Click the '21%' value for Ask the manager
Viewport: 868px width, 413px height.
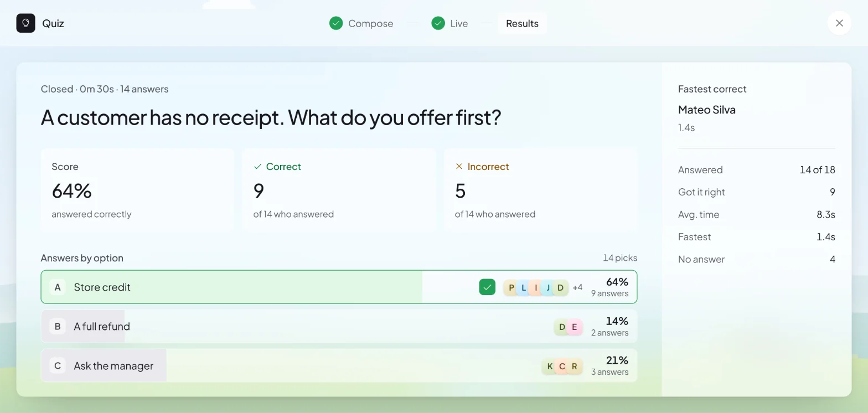[617, 360]
